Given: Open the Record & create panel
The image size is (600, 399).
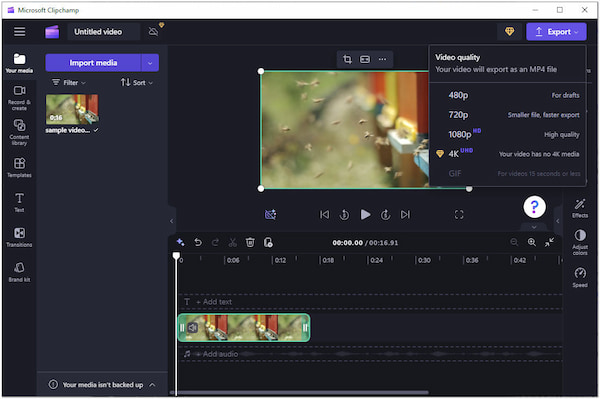Looking at the screenshot, I should click(x=19, y=98).
